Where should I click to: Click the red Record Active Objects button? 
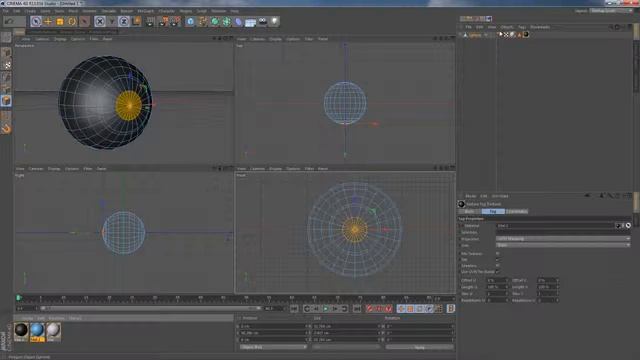coord(370,309)
